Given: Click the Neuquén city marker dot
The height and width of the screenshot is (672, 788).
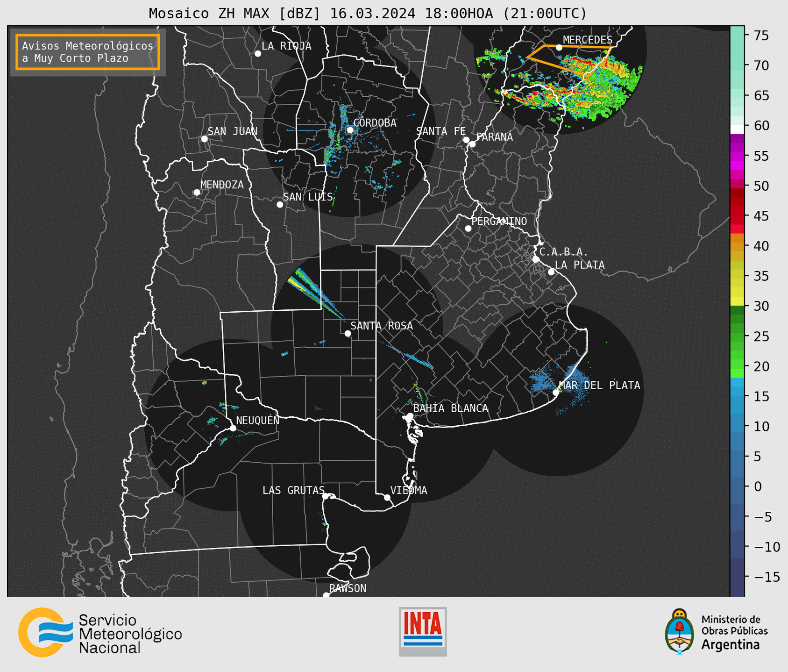Looking at the screenshot, I should click(233, 428).
